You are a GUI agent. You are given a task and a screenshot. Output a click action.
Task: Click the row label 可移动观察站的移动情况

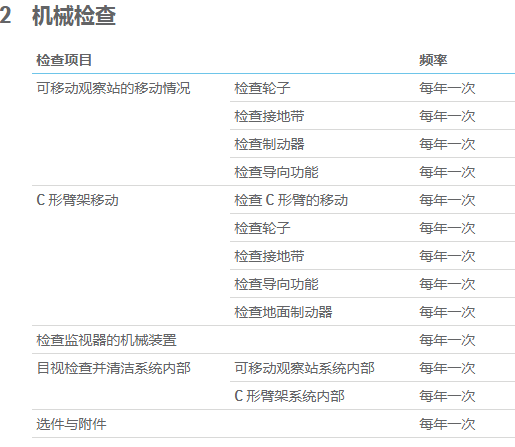pyautogui.click(x=113, y=88)
